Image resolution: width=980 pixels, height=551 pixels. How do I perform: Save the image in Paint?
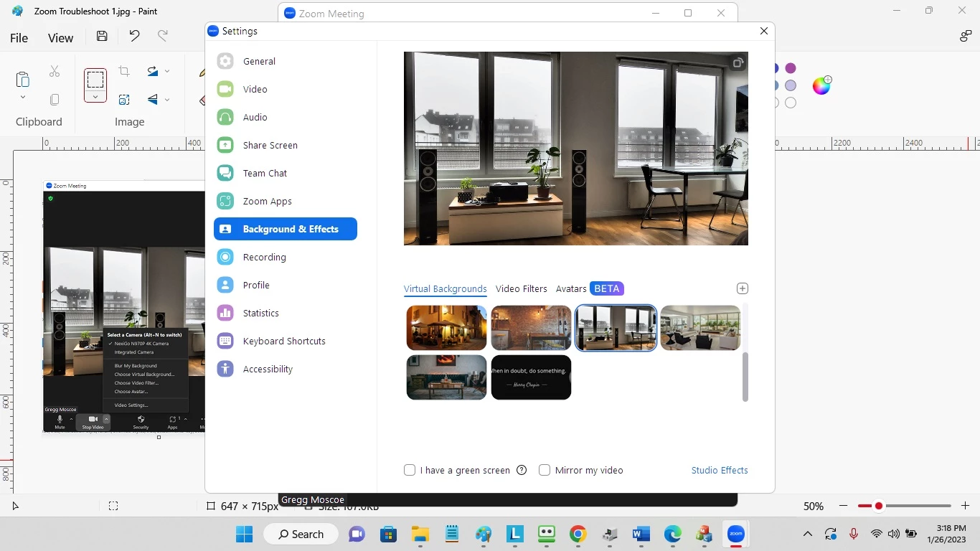pyautogui.click(x=102, y=37)
